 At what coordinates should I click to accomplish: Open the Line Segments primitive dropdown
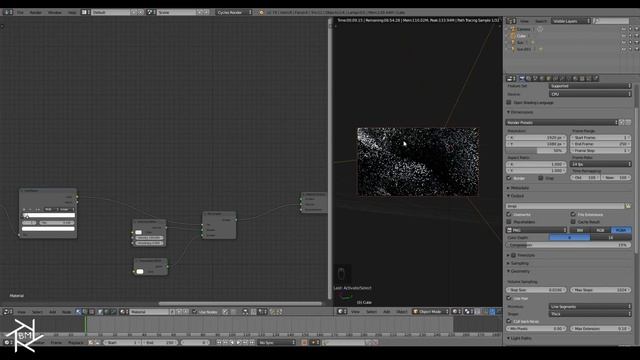point(590,307)
